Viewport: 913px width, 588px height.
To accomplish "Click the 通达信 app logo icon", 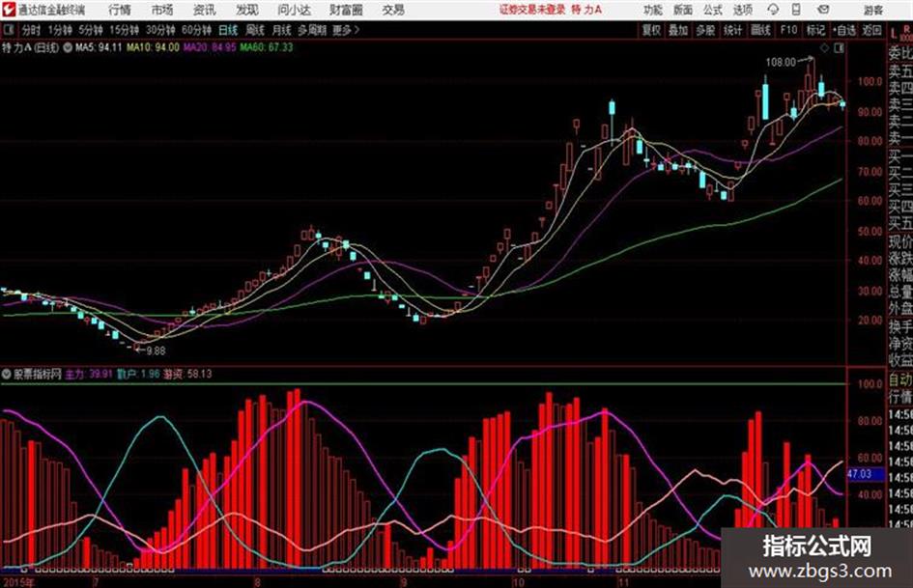I will point(9,10).
